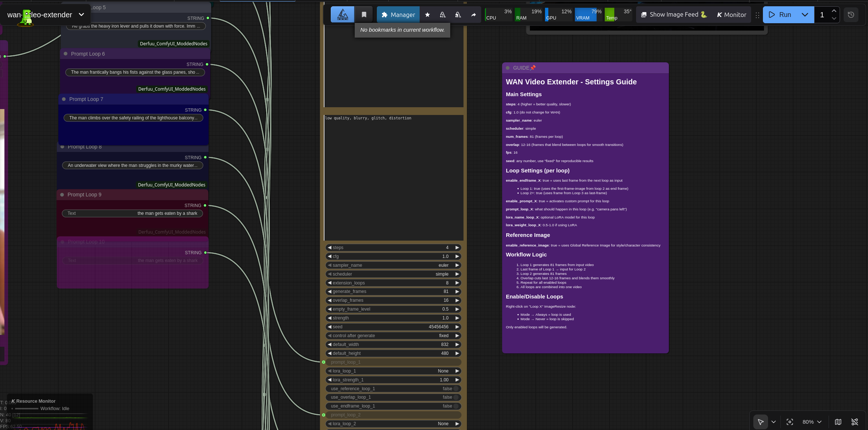Click the share arrow icon
Viewport: 868px width, 430px height.
[x=473, y=15]
